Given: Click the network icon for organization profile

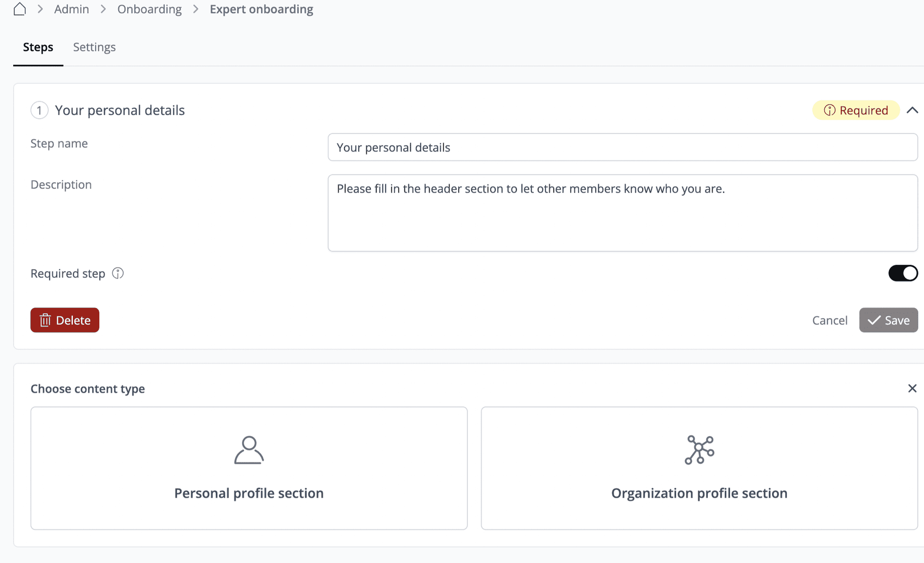Looking at the screenshot, I should 699,450.
